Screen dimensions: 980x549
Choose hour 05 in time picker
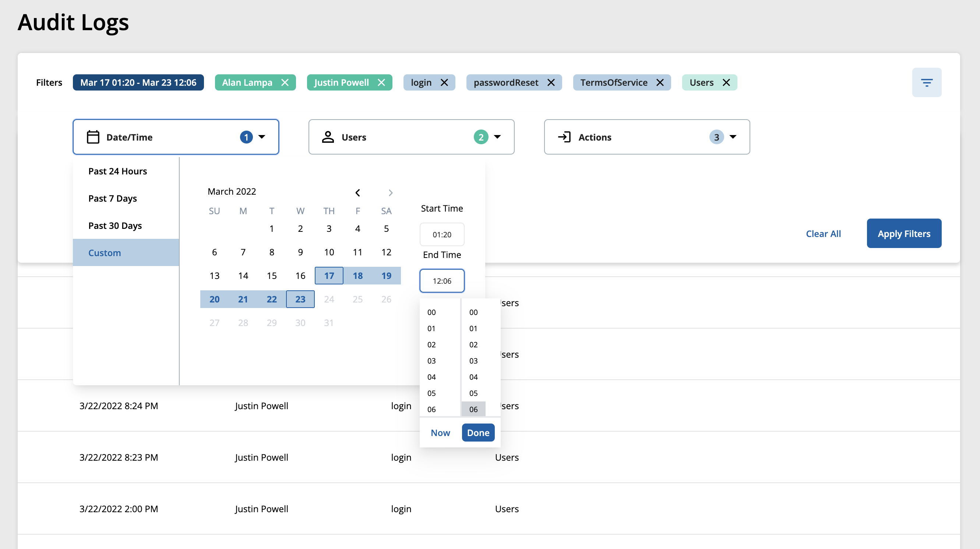point(431,393)
